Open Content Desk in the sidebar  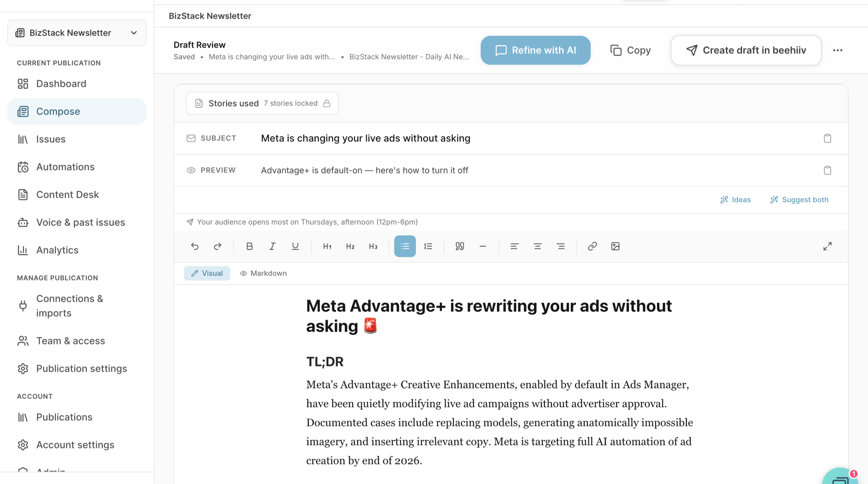77,194
